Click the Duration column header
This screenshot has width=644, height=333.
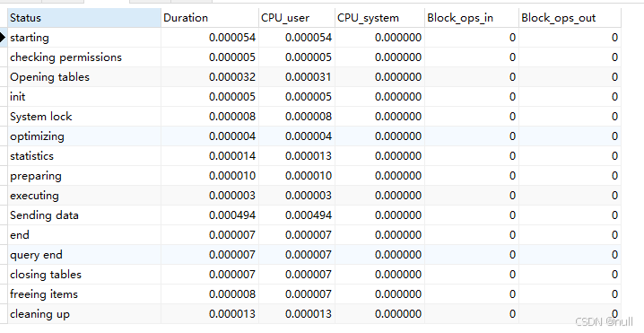tap(210, 18)
